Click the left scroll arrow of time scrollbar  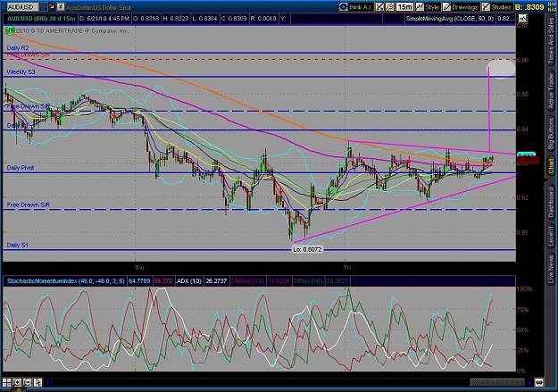click(47, 383)
